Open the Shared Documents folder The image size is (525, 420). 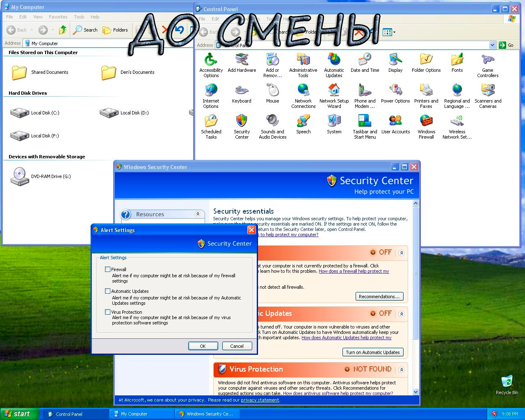[x=40, y=72]
